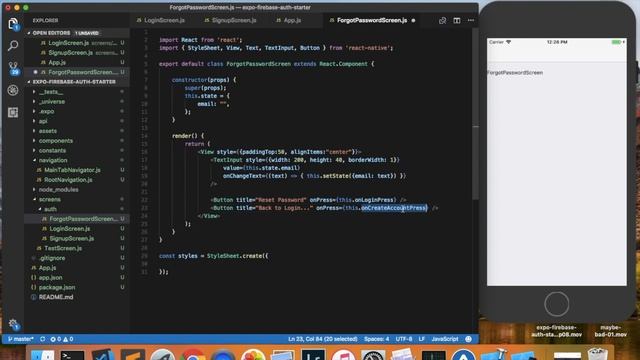640x360 pixels.
Task: Open Google Chrome from the dock
Action: click(x=193, y=355)
